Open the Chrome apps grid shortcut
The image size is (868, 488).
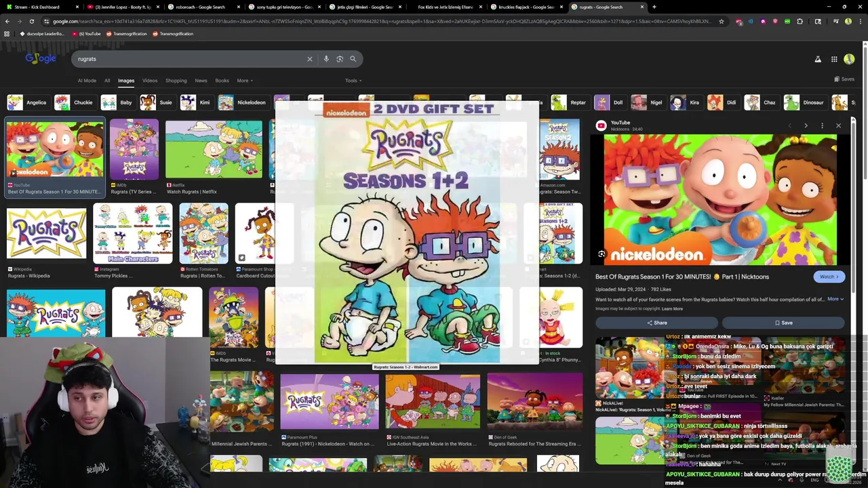point(7,33)
